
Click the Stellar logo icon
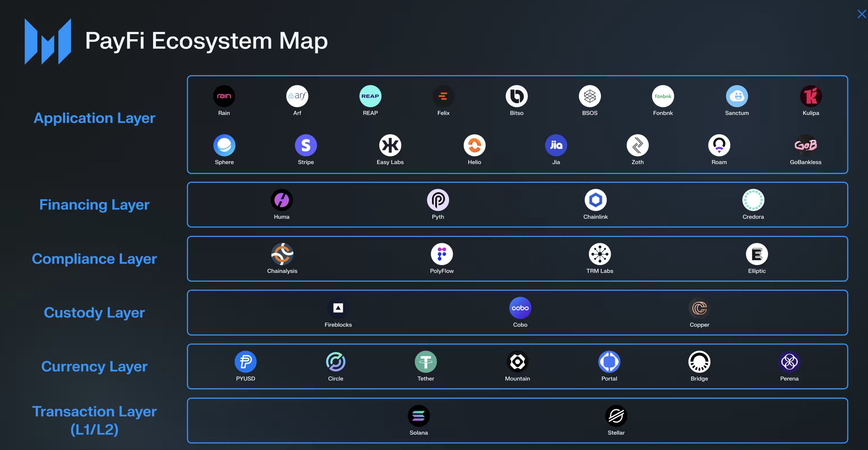point(616,416)
